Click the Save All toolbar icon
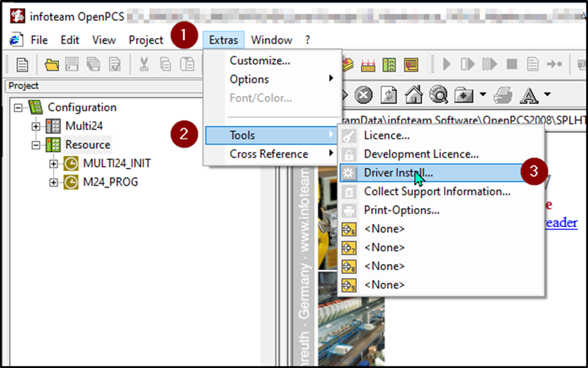 coord(93,64)
